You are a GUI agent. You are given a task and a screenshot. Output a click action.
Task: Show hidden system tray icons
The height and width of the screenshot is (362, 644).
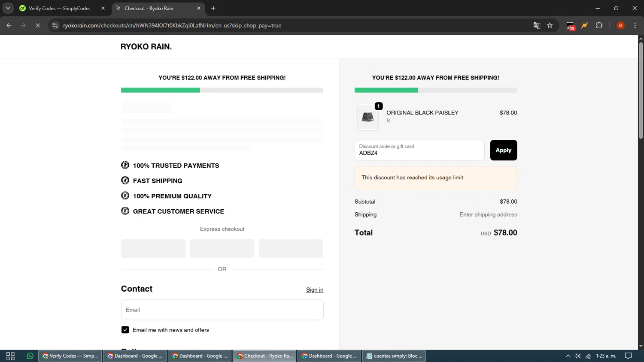568,356
